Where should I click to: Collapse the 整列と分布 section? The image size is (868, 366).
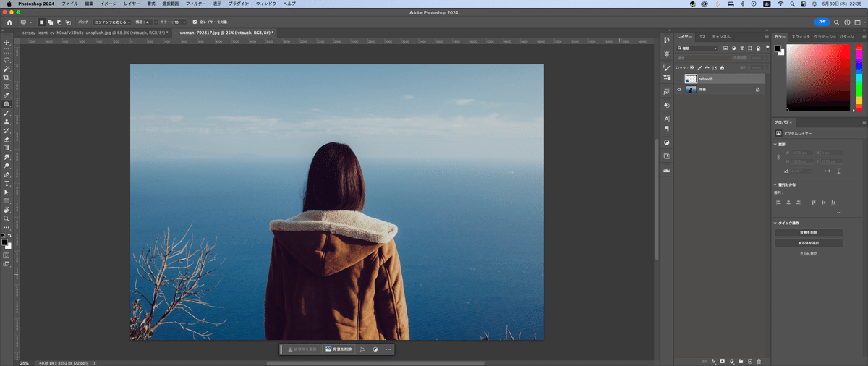(x=775, y=184)
